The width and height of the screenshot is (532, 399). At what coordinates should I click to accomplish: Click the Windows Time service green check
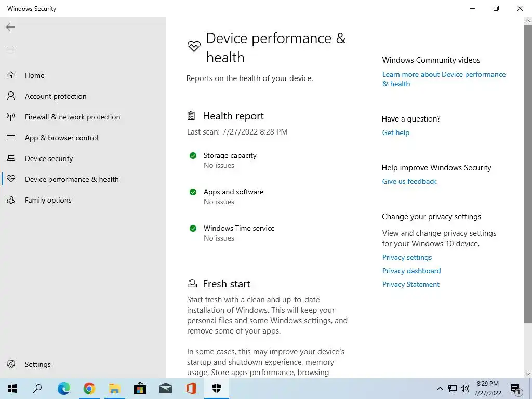click(193, 229)
